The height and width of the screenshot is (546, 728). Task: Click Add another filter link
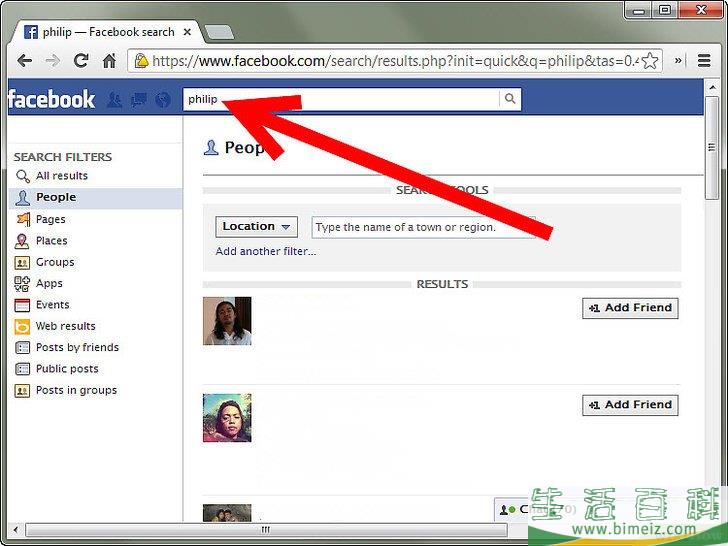point(266,252)
